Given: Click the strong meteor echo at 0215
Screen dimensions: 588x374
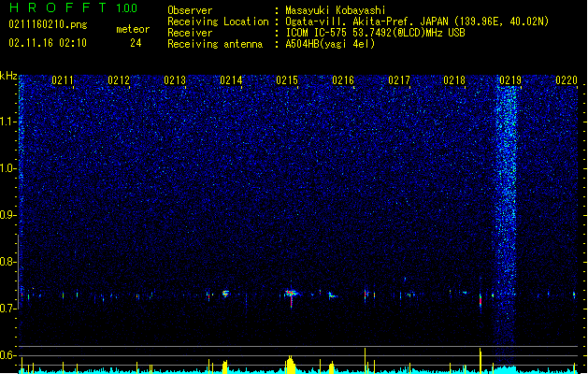Looking at the screenshot, I should (291, 295).
